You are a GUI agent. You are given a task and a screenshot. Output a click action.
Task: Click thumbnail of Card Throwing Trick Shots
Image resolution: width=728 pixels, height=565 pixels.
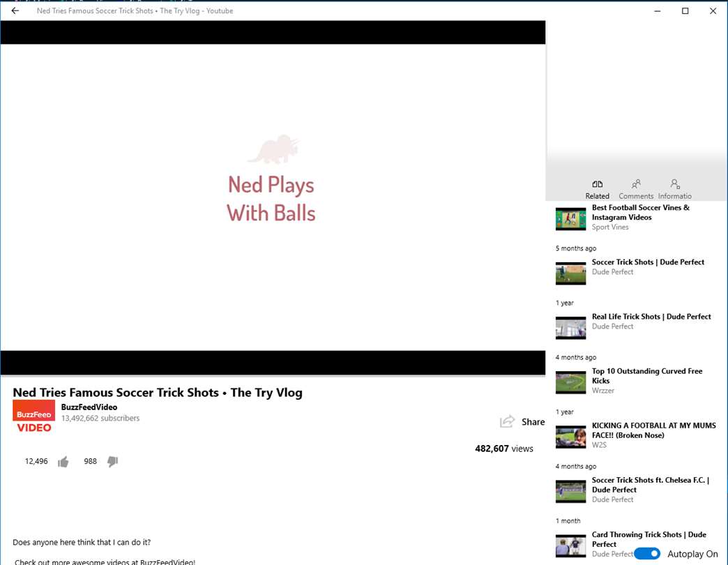(x=570, y=546)
